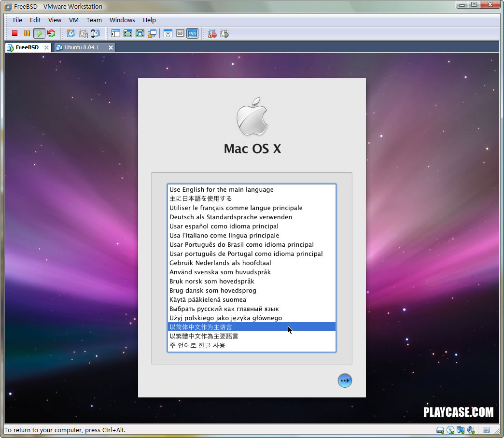The image size is (504, 438).
Task: Show or hide the sidebar icon
Action: [116, 33]
